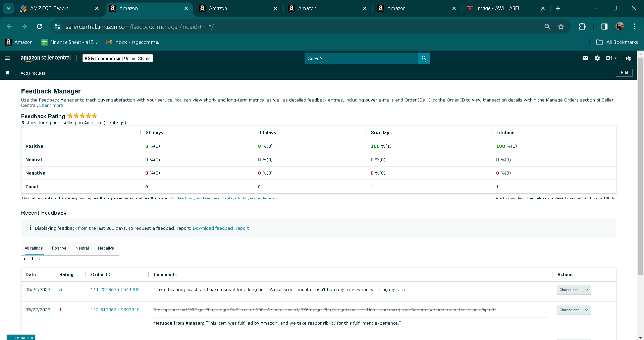644x340 pixels.
Task: Go to Amazon Seller Central home logo
Action: point(46,58)
